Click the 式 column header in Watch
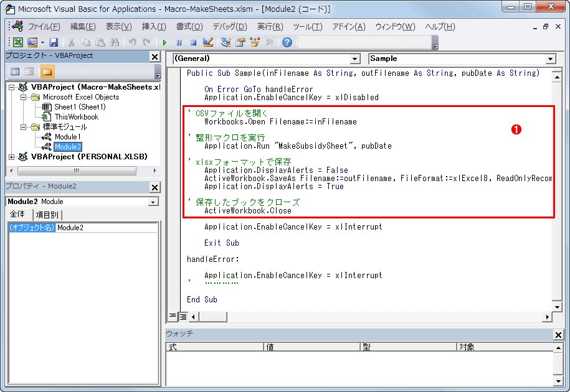 [214, 347]
